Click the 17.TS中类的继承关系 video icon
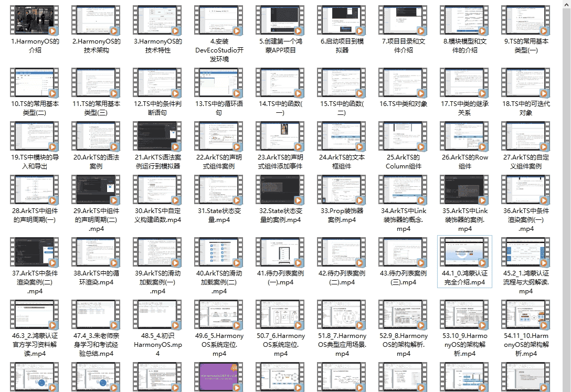The width and height of the screenshot is (571, 392). pos(464,83)
